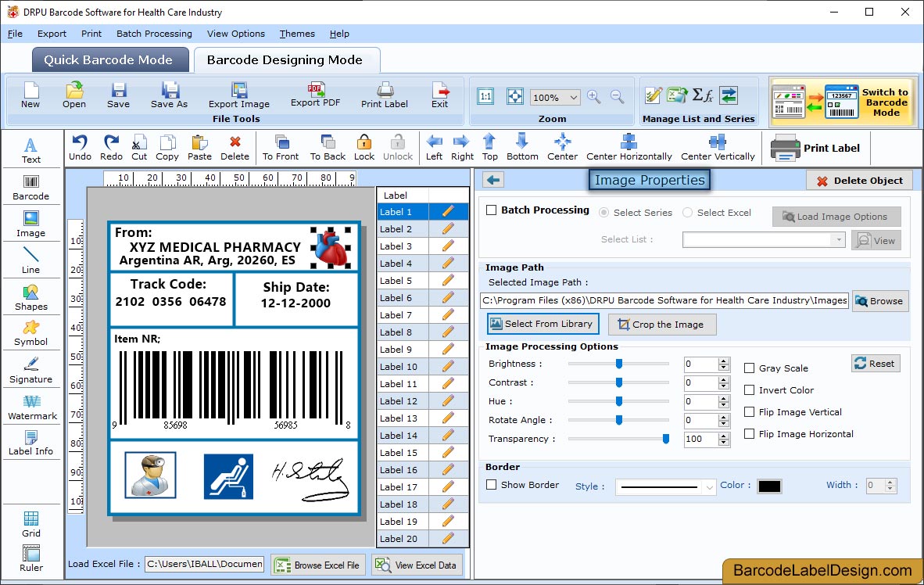Select the Select Series radio button
924x585 pixels.
pyautogui.click(x=604, y=212)
